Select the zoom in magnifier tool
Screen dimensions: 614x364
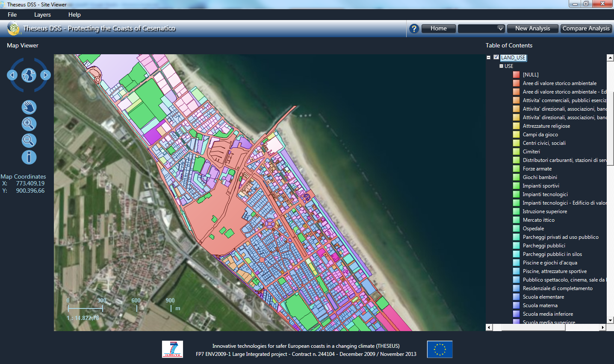pos(29,124)
